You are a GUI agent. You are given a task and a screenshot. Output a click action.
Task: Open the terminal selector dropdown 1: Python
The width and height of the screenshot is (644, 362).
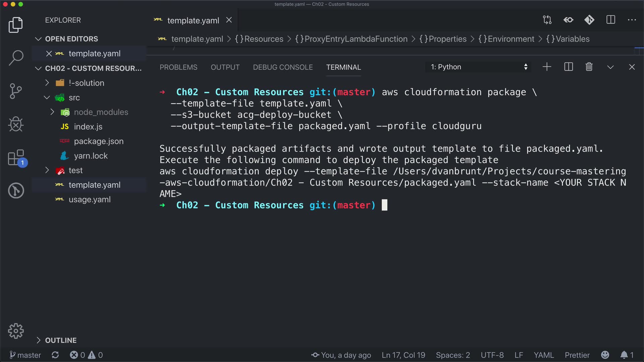tap(479, 67)
